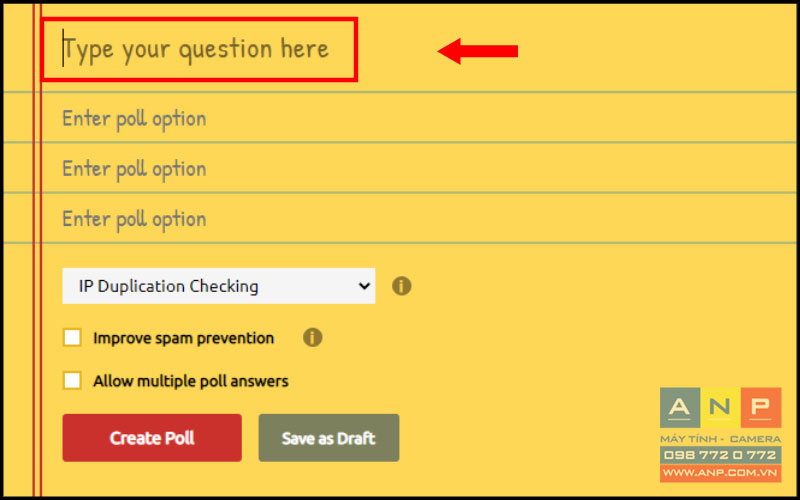Click the green 'A' tile in ANP logo
Viewport: 800px width, 500px height.
pyautogui.click(x=680, y=407)
